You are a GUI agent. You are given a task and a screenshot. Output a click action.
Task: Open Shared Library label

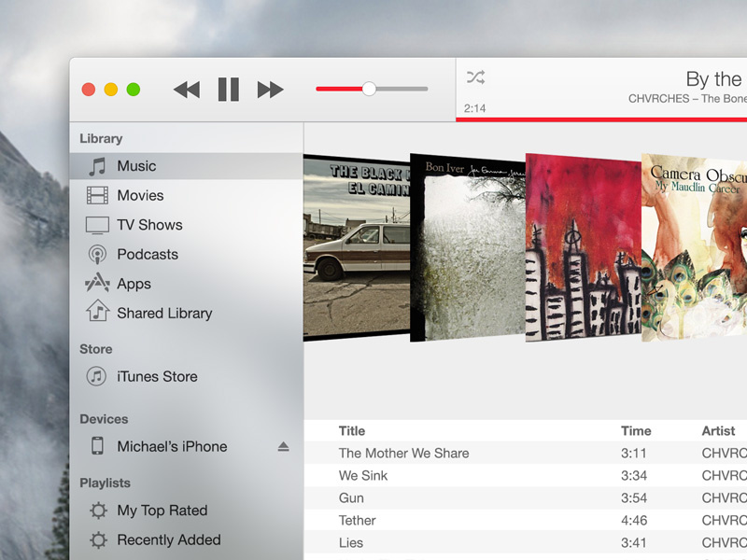coord(164,314)
